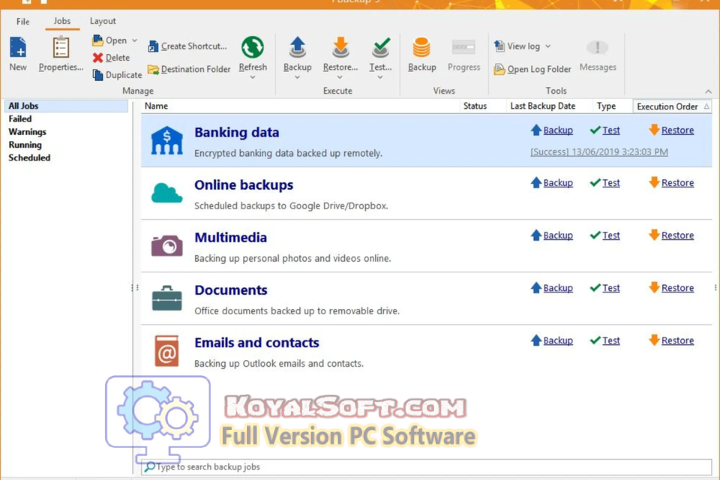Filter jobs by Running

(x=25, y=145)
